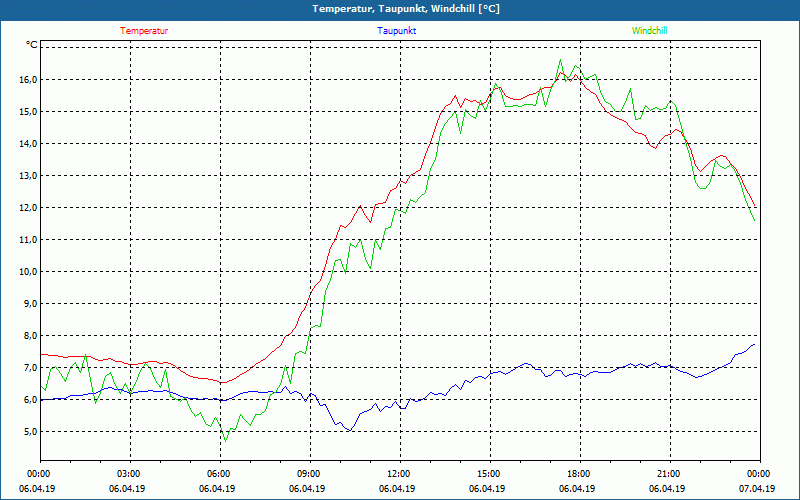Click the 15:00 time axis label
Viewport: 800px width, 500px height.
487,474
